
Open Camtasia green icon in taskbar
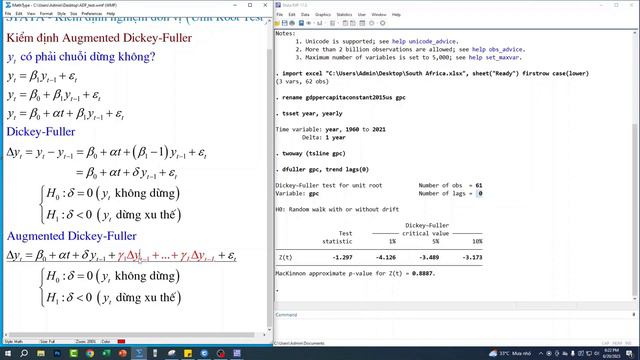click(73, 353)
